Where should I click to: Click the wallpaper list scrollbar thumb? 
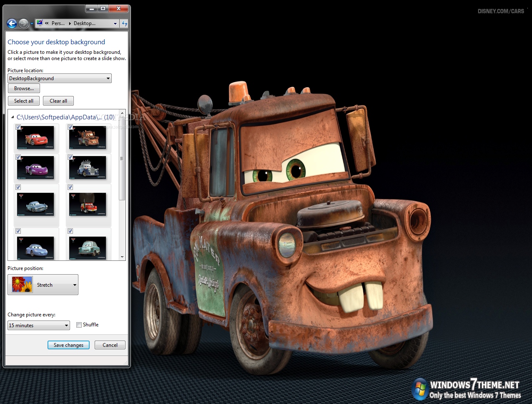click(122, 159)
